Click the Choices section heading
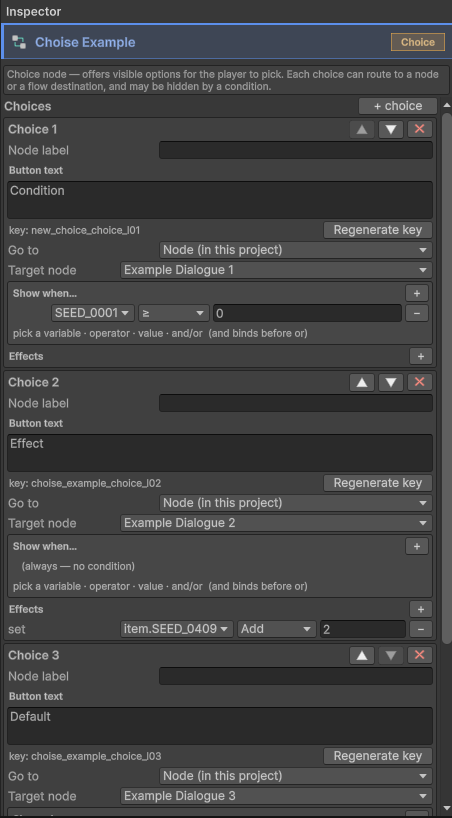The height and width of the screenshot is (818, 452). 28,106
